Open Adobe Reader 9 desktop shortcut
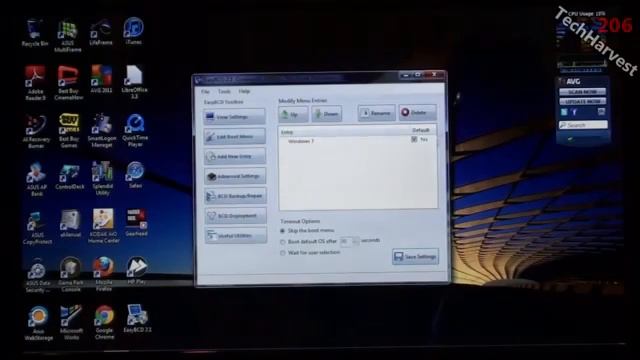 (x=35, y=82)
